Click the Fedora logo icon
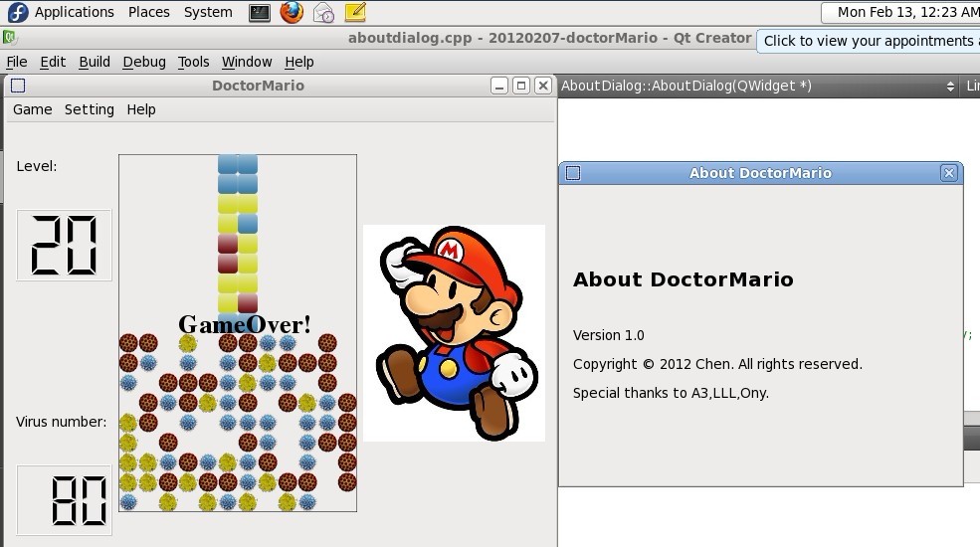 [x=18, y=12]
